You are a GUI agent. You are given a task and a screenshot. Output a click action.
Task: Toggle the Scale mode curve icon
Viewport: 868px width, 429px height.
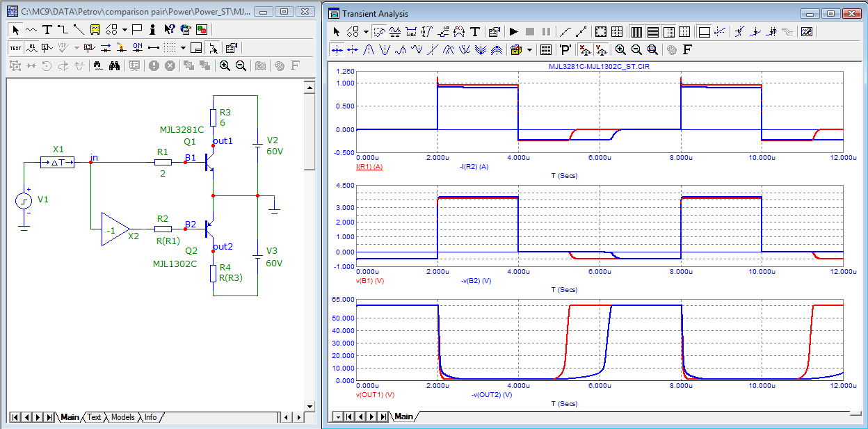(x=379, y=32)
